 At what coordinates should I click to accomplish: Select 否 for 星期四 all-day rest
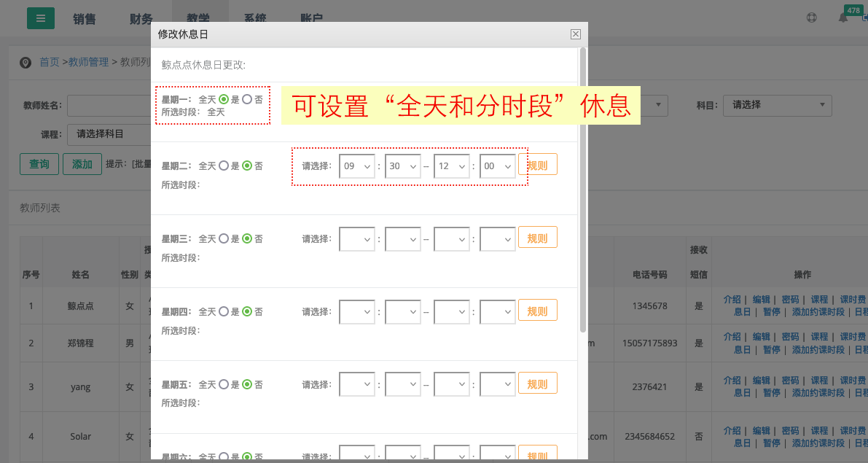[247, 312]
